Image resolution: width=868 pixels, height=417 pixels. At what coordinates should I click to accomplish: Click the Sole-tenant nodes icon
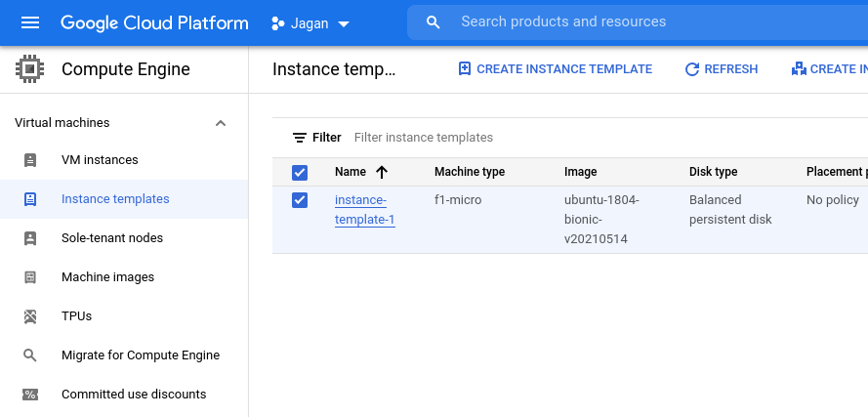[x=30, y=238]
